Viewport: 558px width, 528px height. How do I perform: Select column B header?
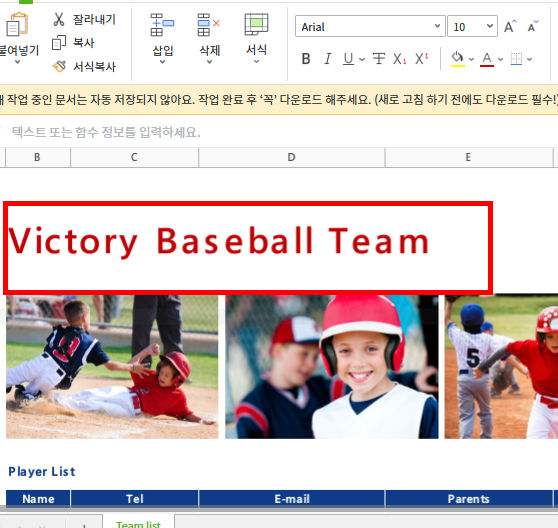tap(37, 157)
